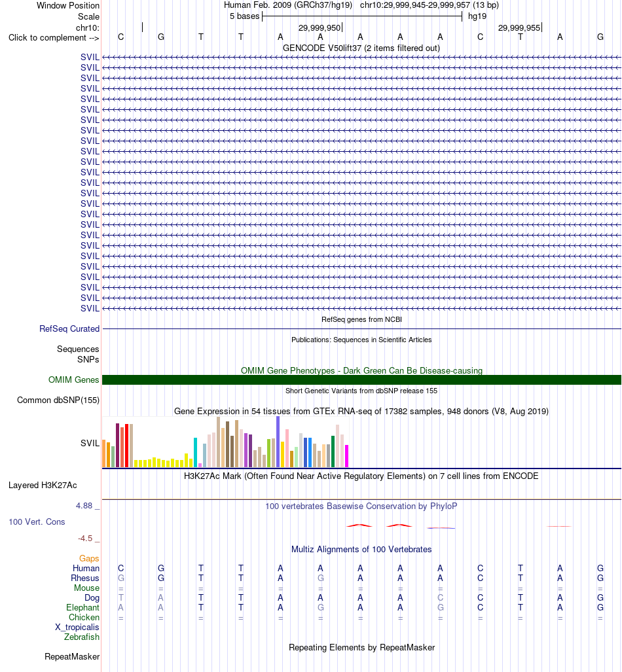Click the Layered H3K27Ac track label
622x672 pixels.
43,485
